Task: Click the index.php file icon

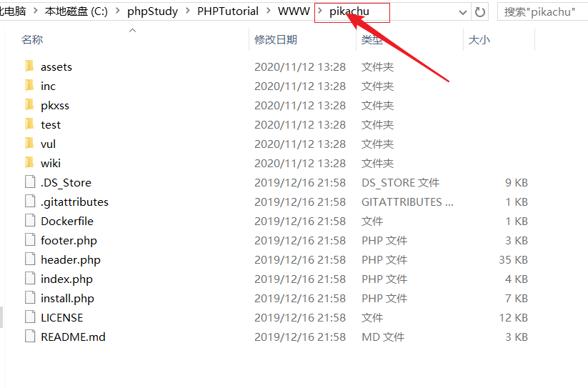Action: 30,279
